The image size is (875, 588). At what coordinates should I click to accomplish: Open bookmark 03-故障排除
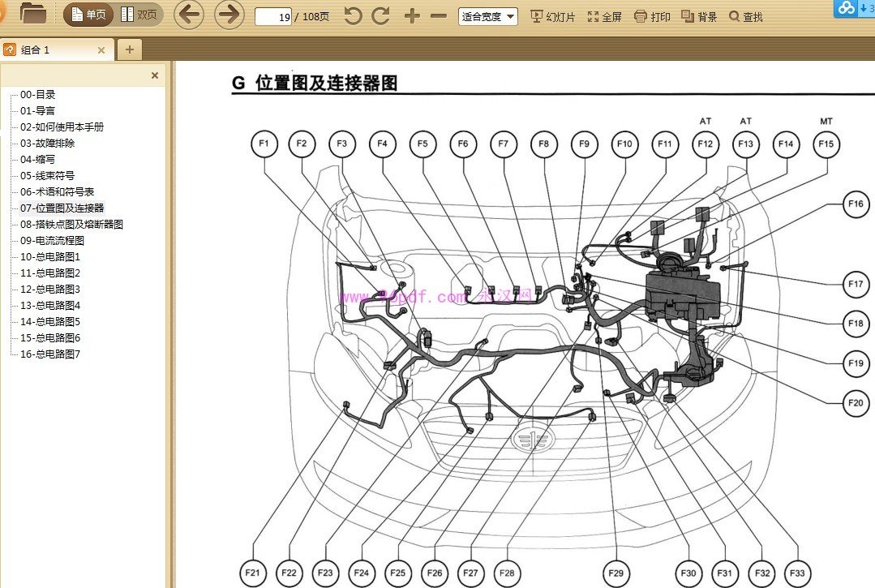coord(47,143)
